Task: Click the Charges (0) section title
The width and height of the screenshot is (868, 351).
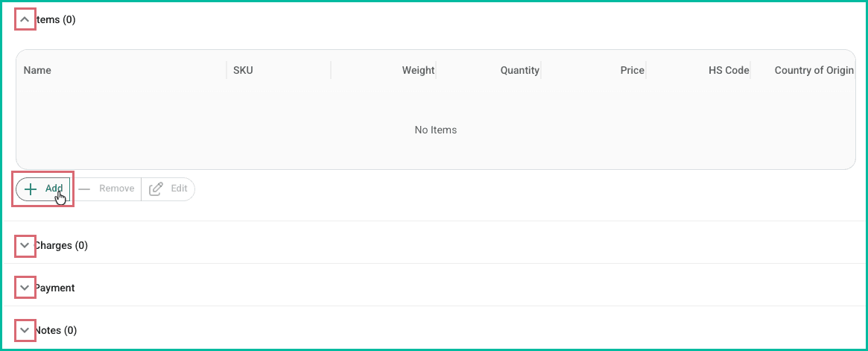Action: pos(62,245)
